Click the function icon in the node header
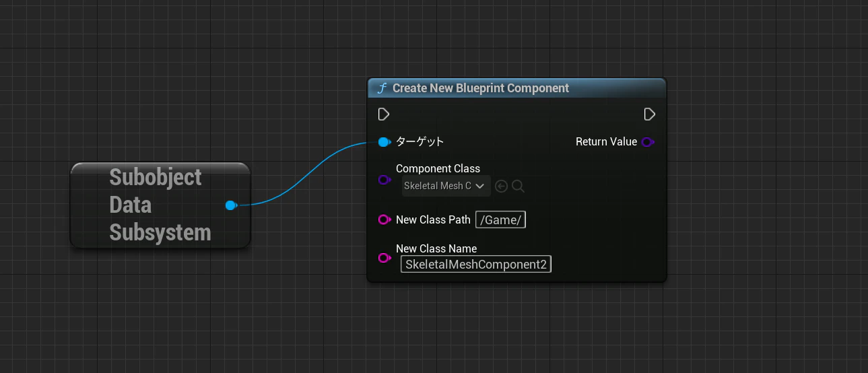 click(382, 88)
